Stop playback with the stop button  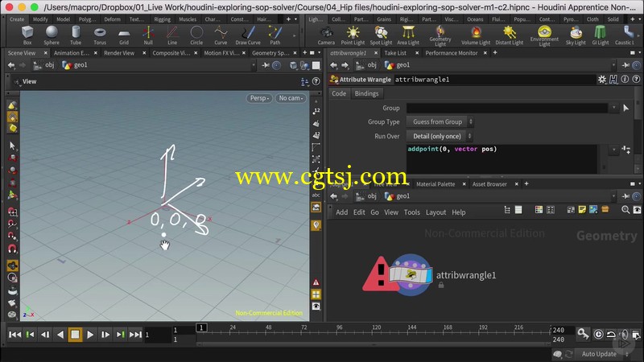click(75, 335)
